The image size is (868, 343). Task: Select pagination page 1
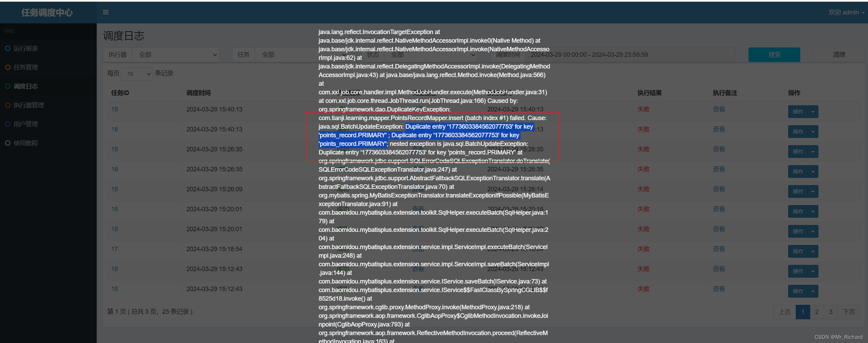[x=803, y=312]
